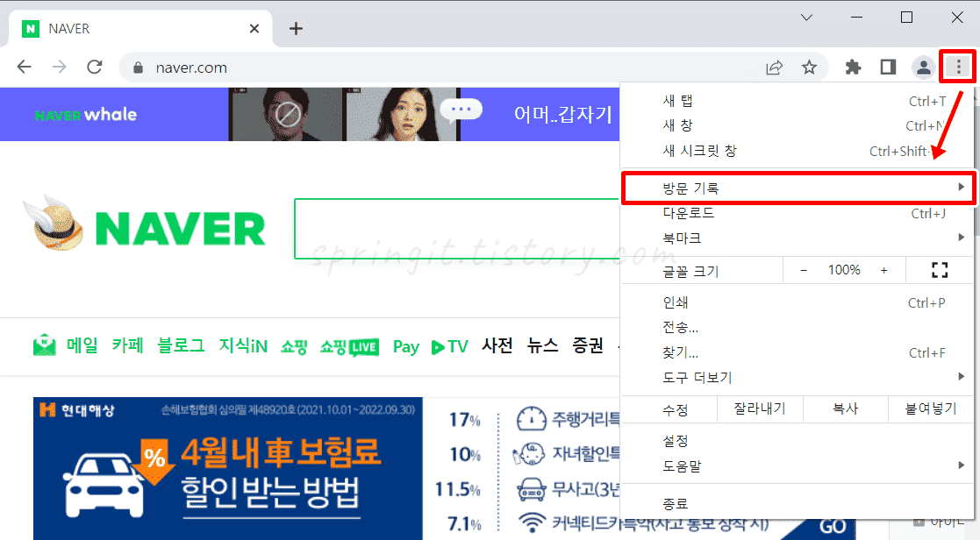Increase zoom with the plus button
Viewport: 980px width, 540px height.
pyautogui.click(x=883, y=270)
